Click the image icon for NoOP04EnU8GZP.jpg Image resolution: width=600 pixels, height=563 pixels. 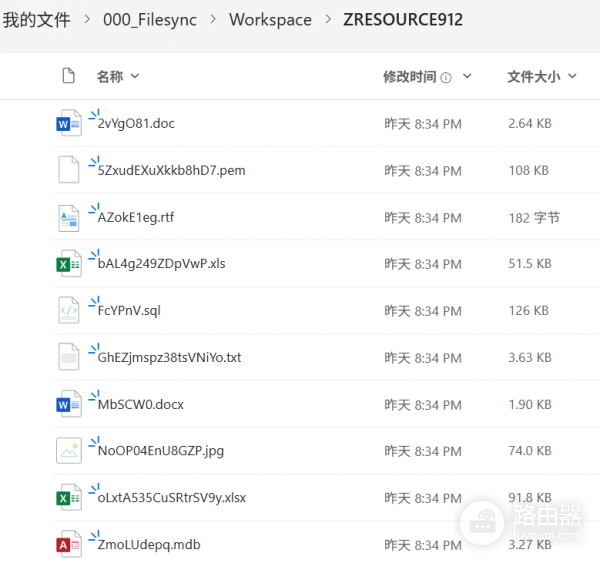click(69, 450)
